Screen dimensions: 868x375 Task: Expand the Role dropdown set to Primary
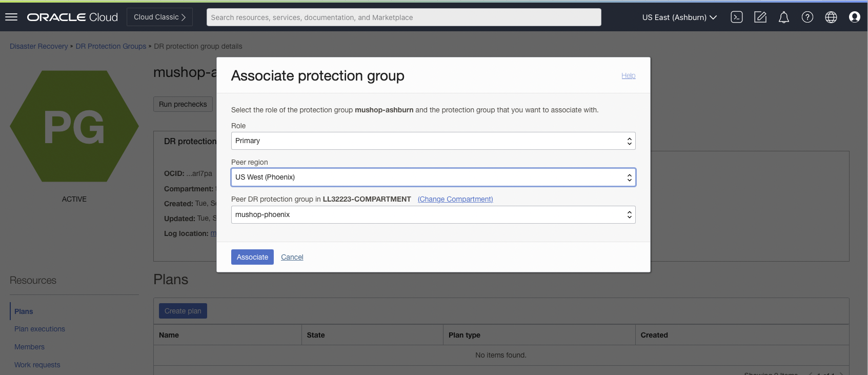433,141
